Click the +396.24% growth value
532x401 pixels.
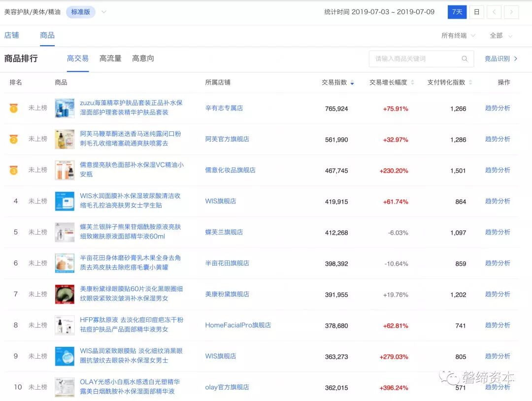tap(394, 388)
